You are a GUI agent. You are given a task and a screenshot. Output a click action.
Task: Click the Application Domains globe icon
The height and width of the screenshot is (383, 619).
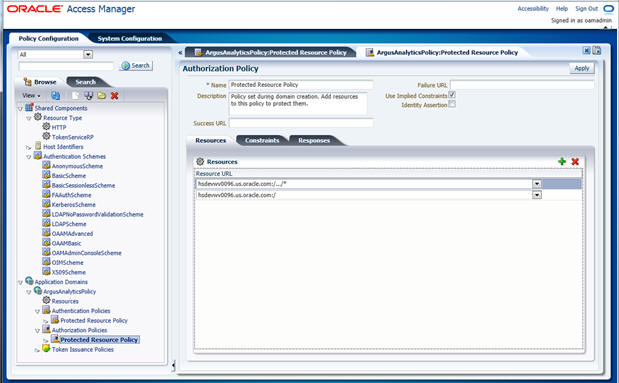pyautogui.click(x=29, y=281)
